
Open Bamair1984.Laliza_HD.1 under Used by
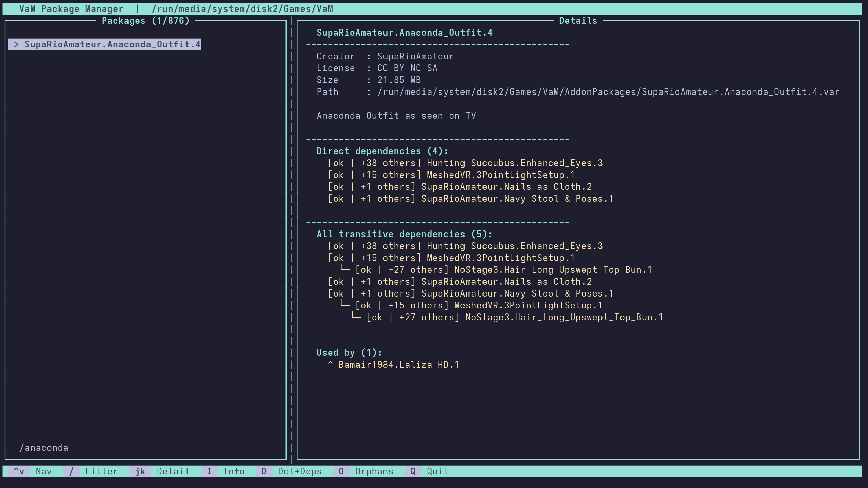398,365
